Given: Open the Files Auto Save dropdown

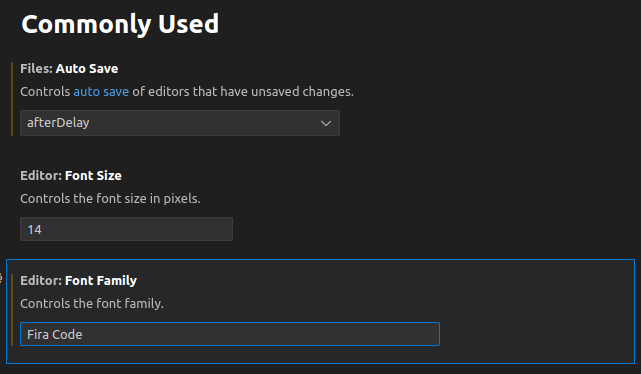Looking at the screenshot, I should [180, 123].
